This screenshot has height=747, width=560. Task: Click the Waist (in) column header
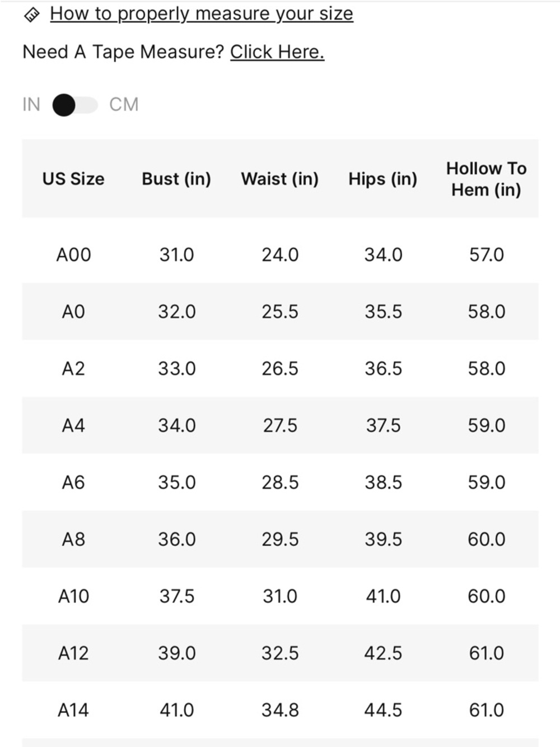[x=280, y=179]
